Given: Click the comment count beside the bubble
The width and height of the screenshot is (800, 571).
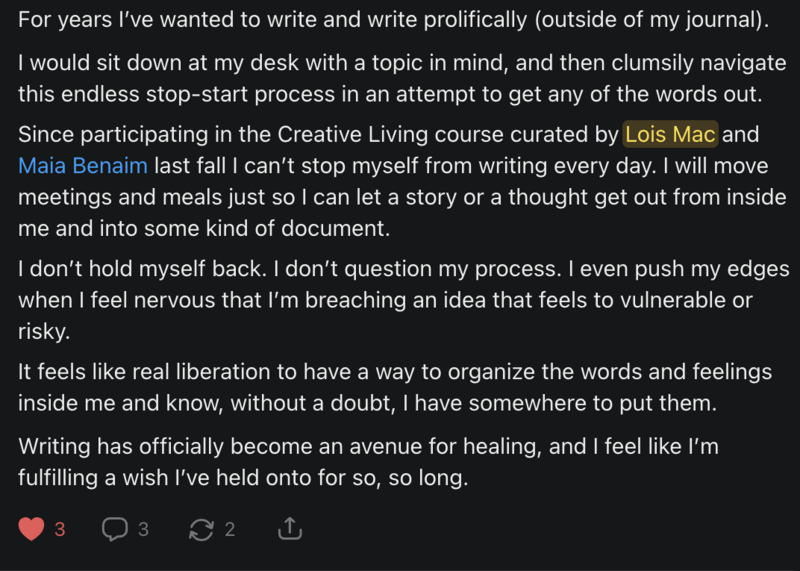Looking at the screenshot, I should [x=143, y=529].
